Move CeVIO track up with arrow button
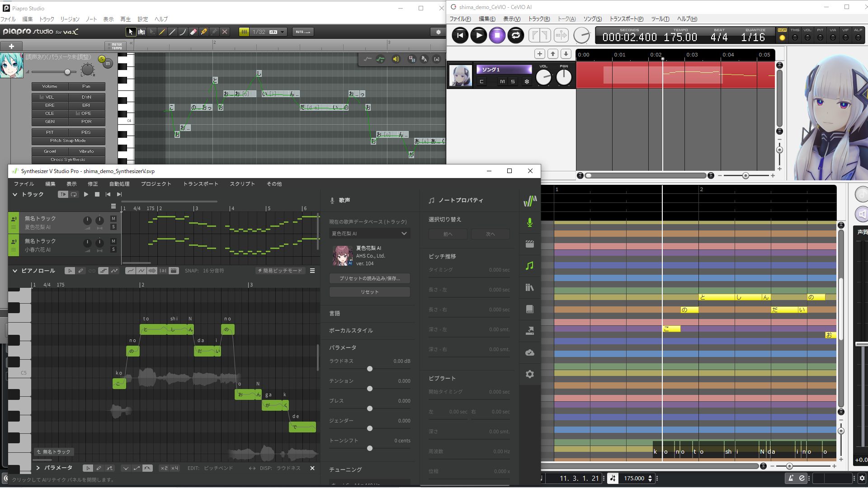Viewport: 868px width, 488px height. [553, 54]
